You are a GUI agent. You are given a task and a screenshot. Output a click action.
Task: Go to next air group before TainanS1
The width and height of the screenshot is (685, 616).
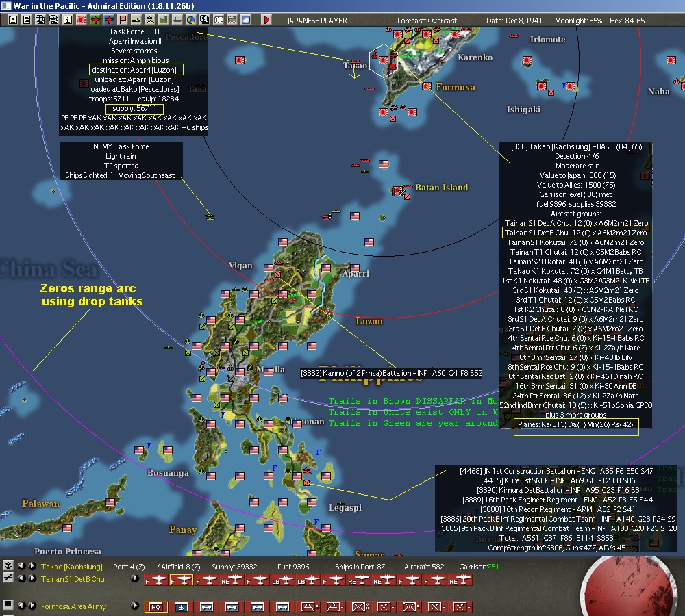coord(32,578)
